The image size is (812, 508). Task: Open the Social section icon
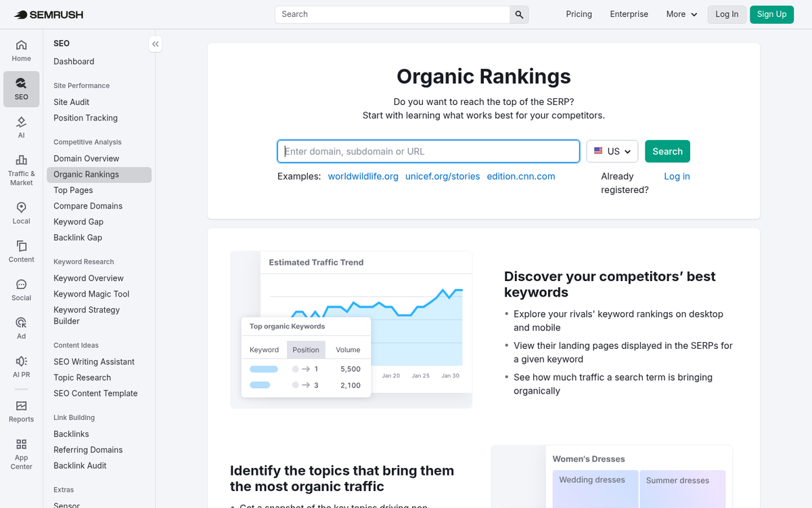(21, 290)
